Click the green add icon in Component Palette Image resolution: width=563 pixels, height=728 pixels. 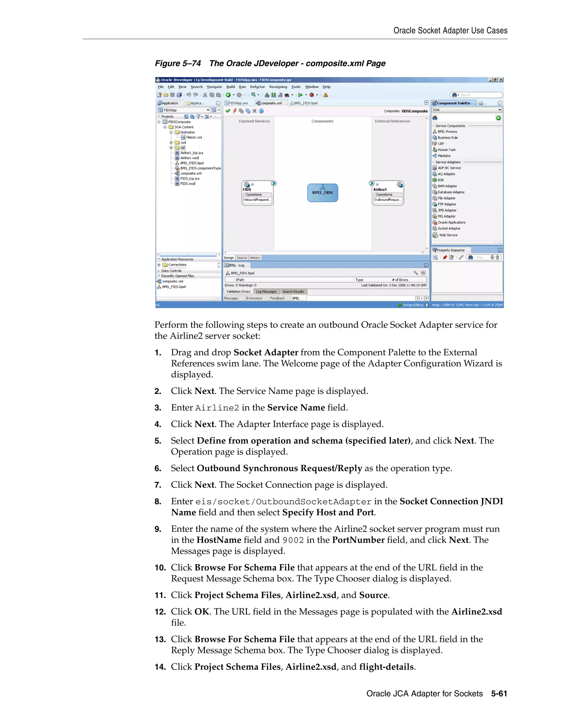coord(498,118)
